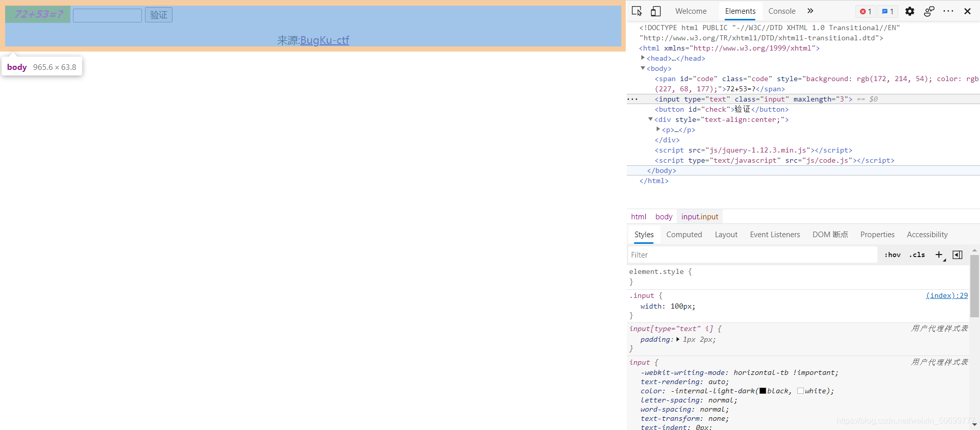Viewport: 980px width, 430px height.
Task: Select the Styles pane tab
Action: tap(644, 235)
